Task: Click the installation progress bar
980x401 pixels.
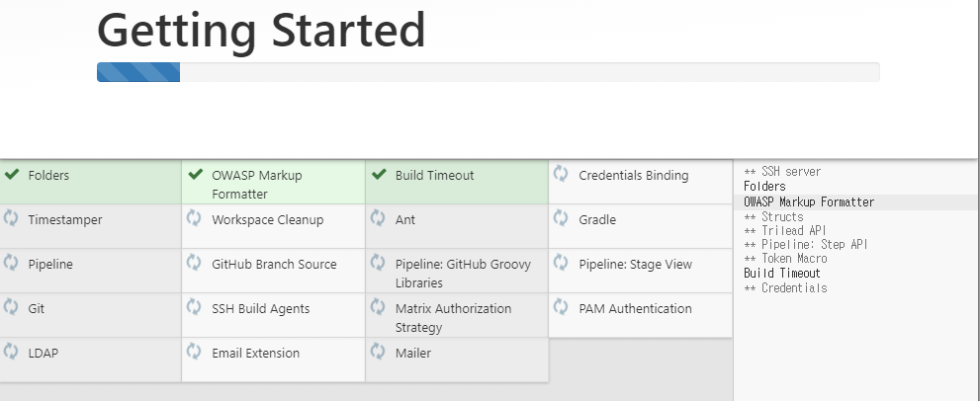Action: click(x=489, y=72)
